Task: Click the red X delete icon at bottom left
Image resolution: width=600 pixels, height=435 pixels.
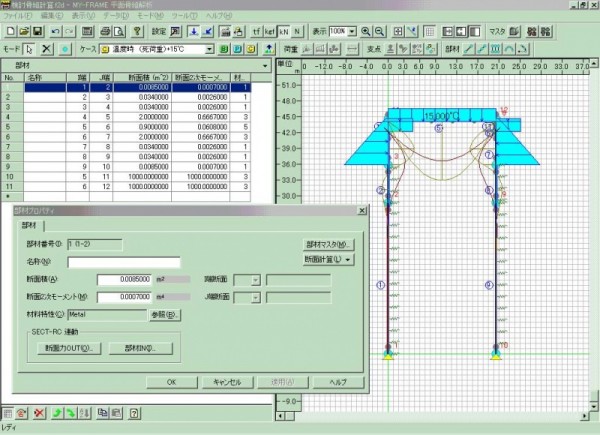Action: 38,412
